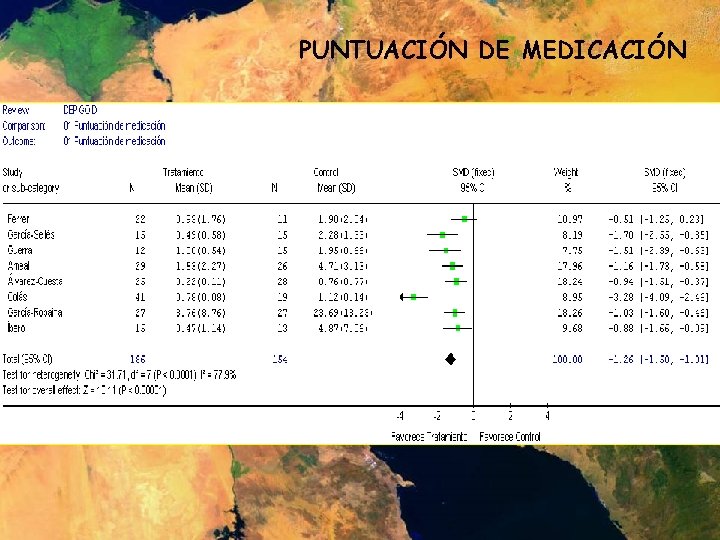Select weight value 18.26 for García-Robaina
The width and height of the screenshot is (720, 540).
[x=570, y=313]
